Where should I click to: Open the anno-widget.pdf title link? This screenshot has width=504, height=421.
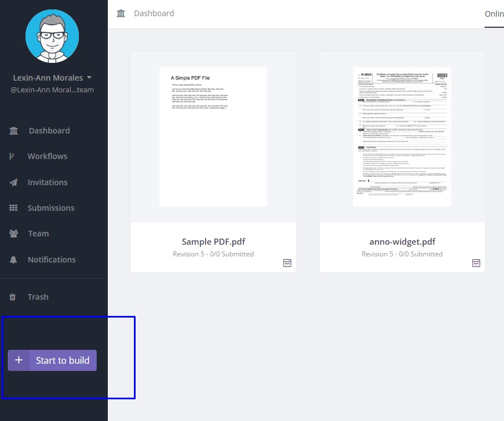tap(402, 242)
